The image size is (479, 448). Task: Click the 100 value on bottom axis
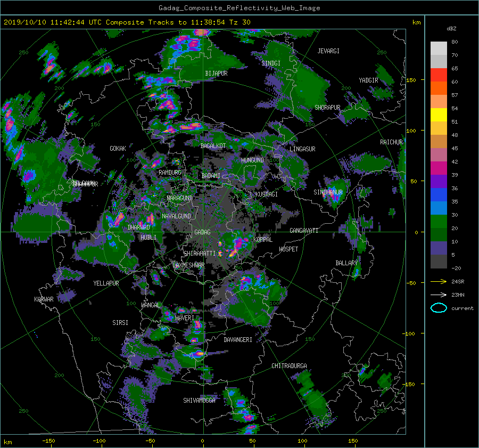pos(302,441)
